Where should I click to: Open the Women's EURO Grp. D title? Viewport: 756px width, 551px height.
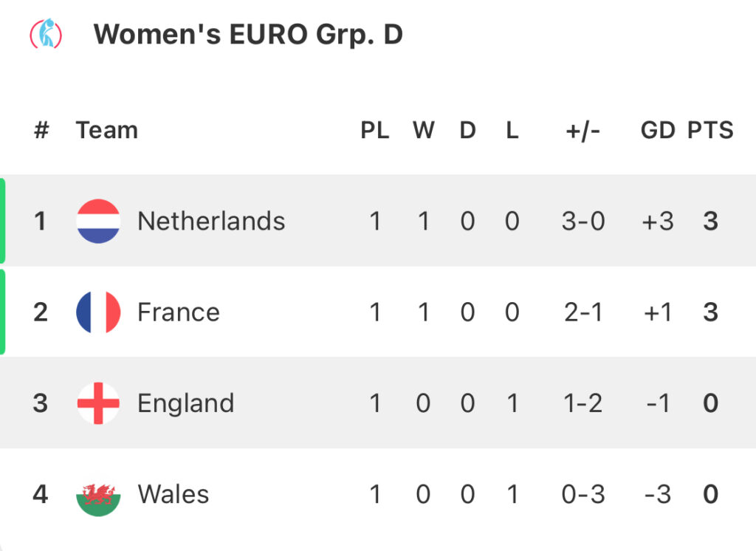click(248, 35)
